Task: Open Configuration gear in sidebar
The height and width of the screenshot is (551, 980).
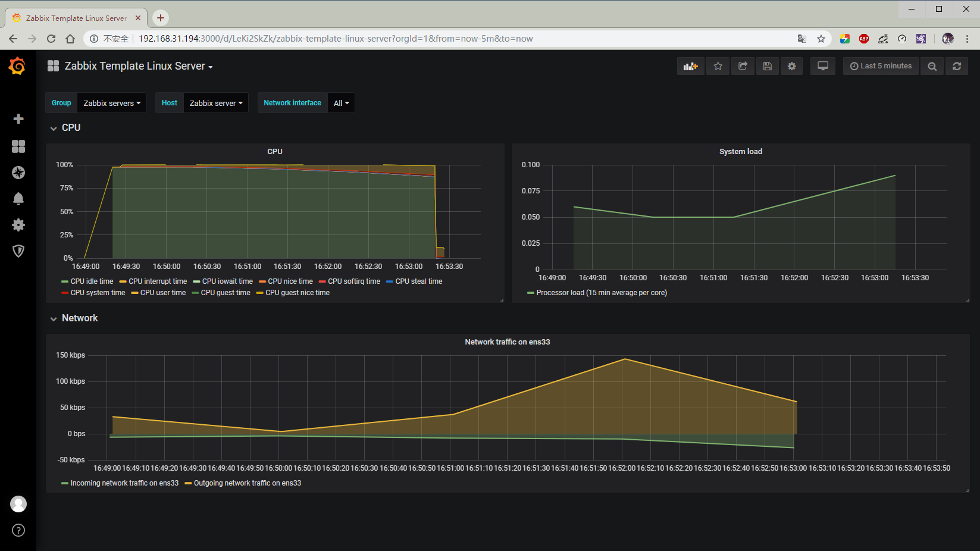Action: [18, 225]
